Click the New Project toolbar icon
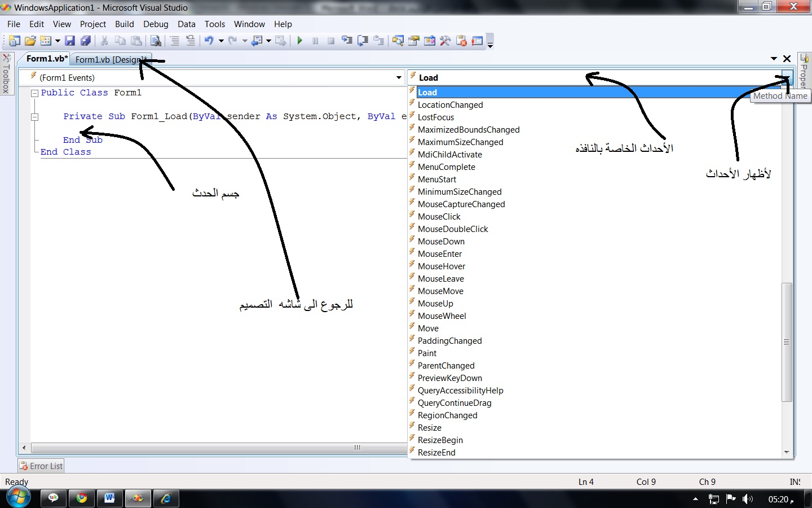 [15, 41]
